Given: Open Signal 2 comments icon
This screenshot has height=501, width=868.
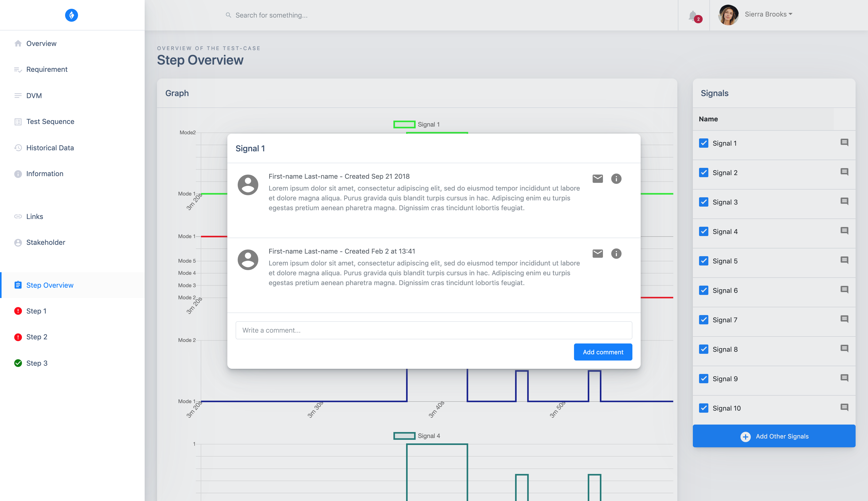Looking at the screenshot, I should [x=844, y=172].
